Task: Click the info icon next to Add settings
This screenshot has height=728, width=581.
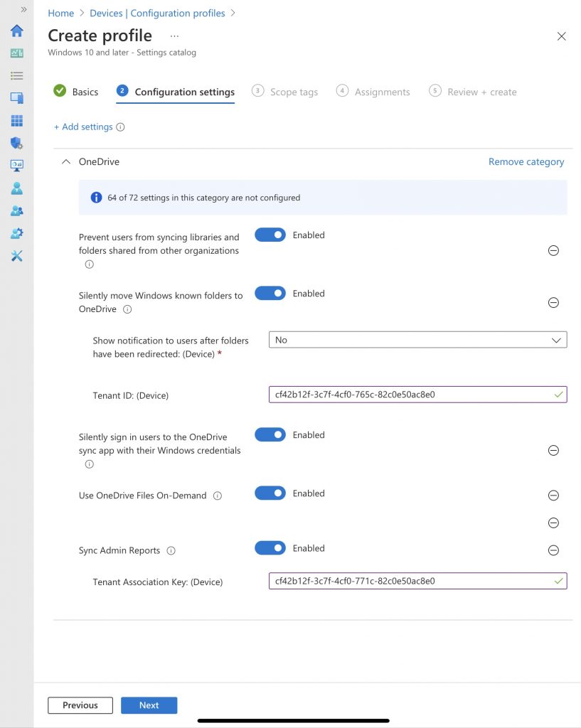Action: click(120, 127)
